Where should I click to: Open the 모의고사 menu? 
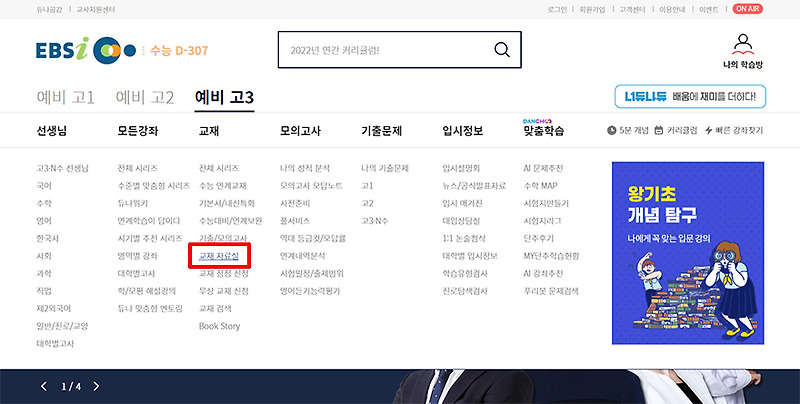point(300,131)
